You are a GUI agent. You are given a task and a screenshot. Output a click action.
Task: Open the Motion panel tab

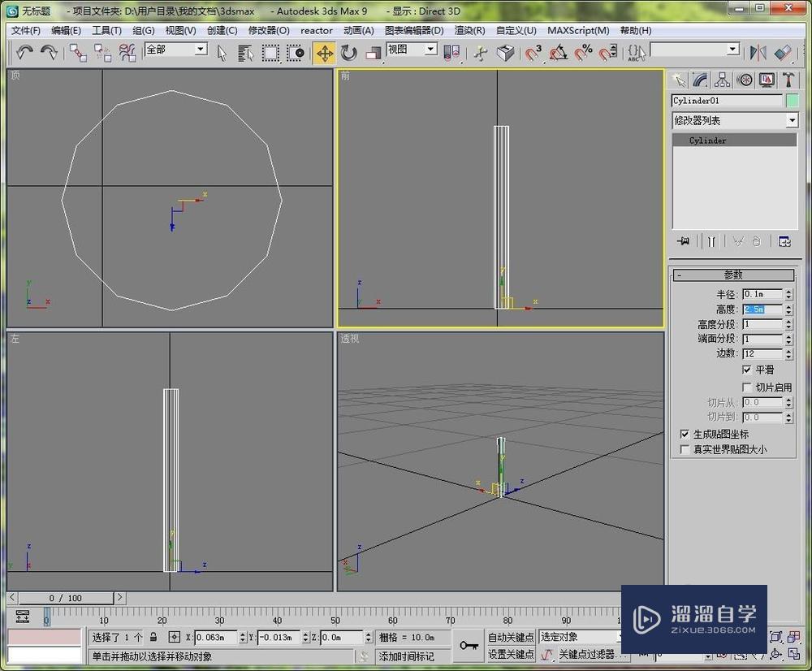[744, 80]
